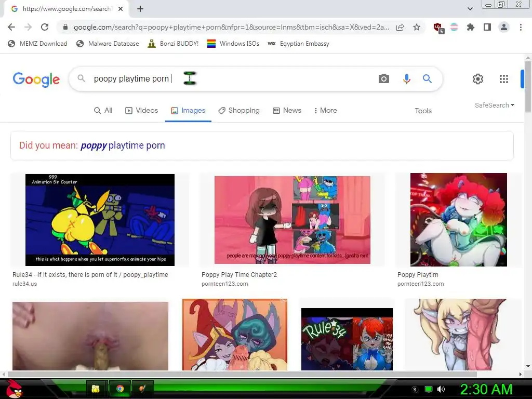This screenshot has width=532, height=399.
Task: Switch to the Videos tab
Action: pos(142,111)
